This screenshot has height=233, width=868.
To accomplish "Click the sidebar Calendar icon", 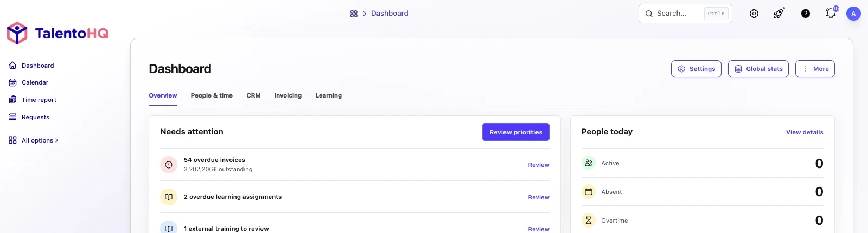I will [x=12, y=82].
